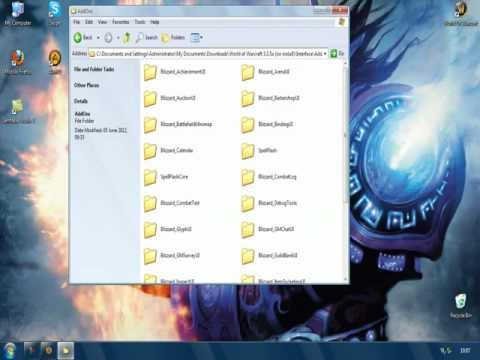Viewport: 480px width, 360px height.
Task: Click the Blizzard_BattlefieldMinimap folder
Action: click(x=178, y=124)
